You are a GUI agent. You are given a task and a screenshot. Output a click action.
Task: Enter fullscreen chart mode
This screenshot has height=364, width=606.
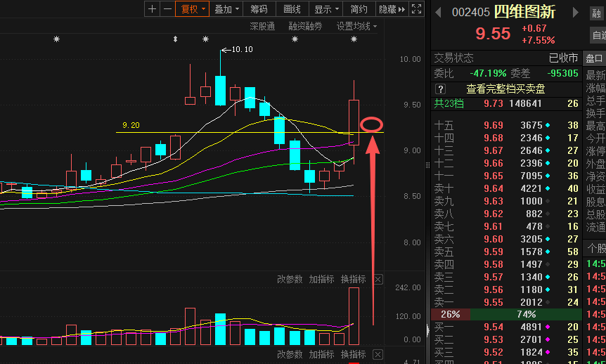417,9
